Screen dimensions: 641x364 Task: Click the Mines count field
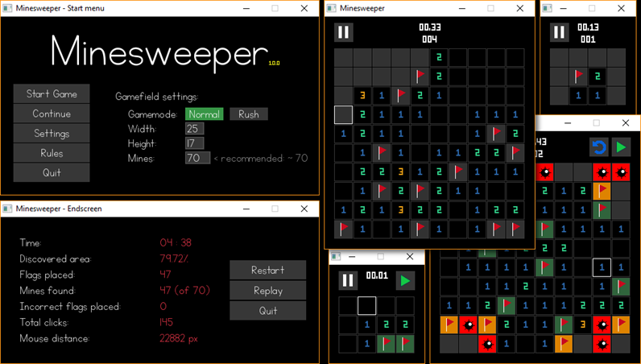point(197,158)
